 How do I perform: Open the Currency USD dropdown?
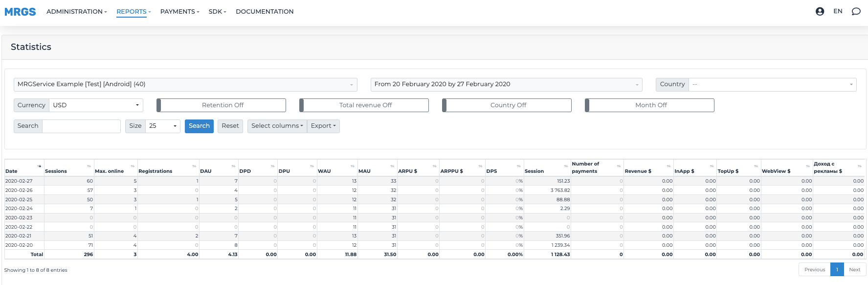[x=96, y=105]
